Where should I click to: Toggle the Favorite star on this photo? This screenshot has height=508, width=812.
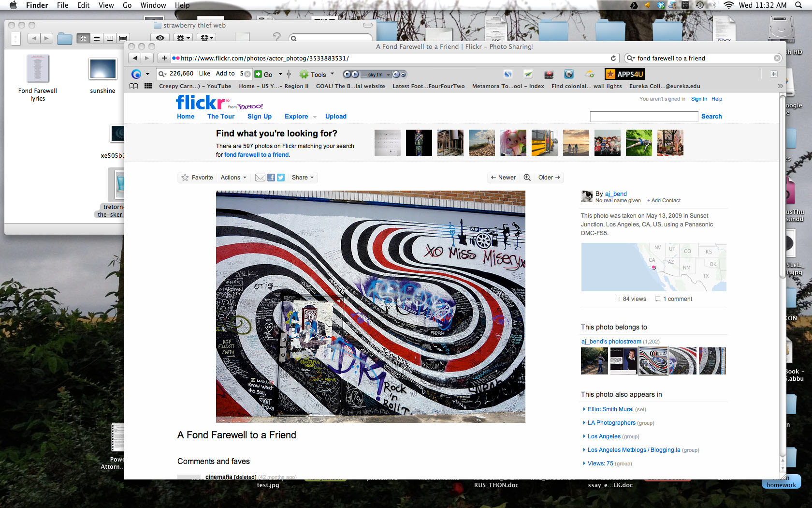[x=185, y=178]
